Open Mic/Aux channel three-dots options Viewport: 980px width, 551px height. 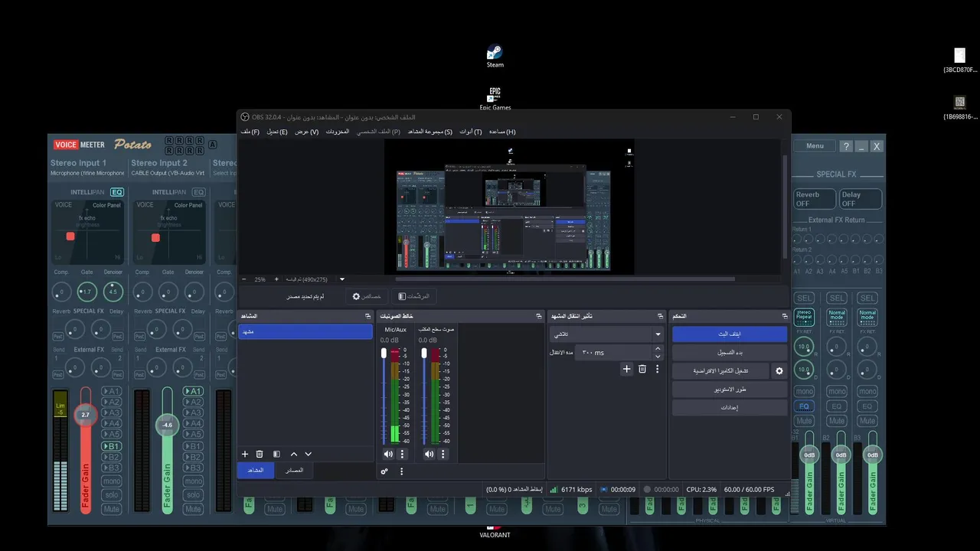(402, 454)
